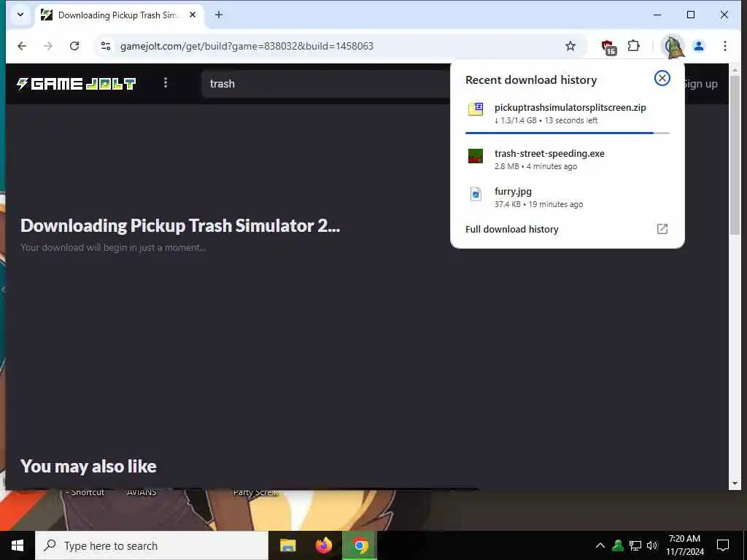Show hidden system tray icons chevron
The width and height of the screenshot is (747, 560).
(600, 545)
